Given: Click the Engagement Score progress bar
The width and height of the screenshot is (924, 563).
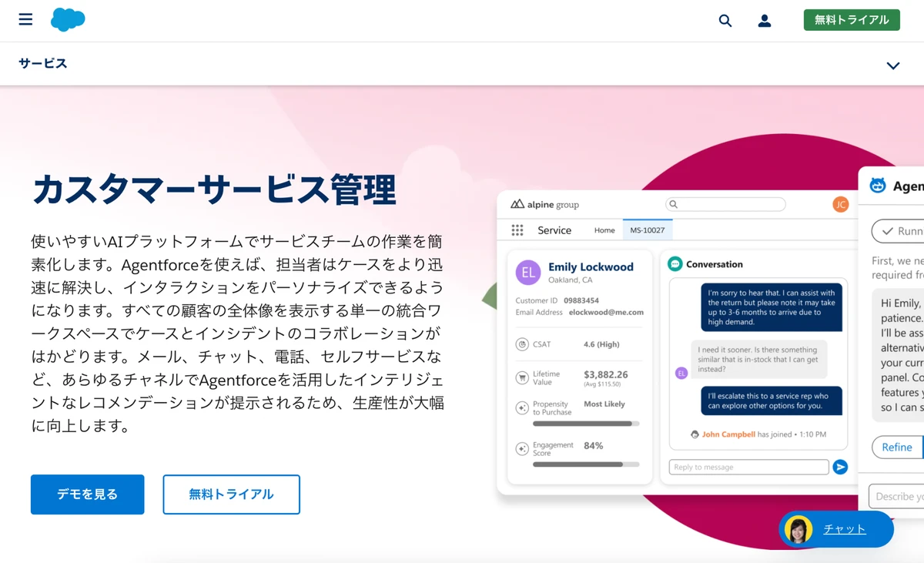Looking at the screenshot, I should 586,464.
